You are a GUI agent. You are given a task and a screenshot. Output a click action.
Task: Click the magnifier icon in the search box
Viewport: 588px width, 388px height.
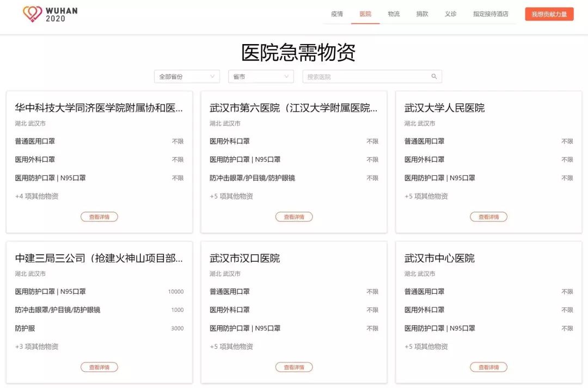click(434, 76)
